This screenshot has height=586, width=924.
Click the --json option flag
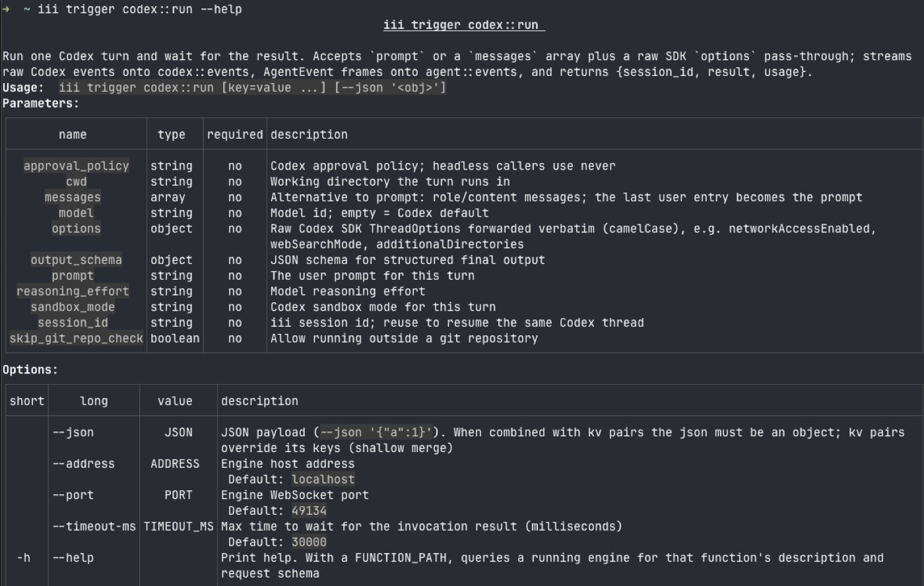pyautogui.click(x=73, y=433)
